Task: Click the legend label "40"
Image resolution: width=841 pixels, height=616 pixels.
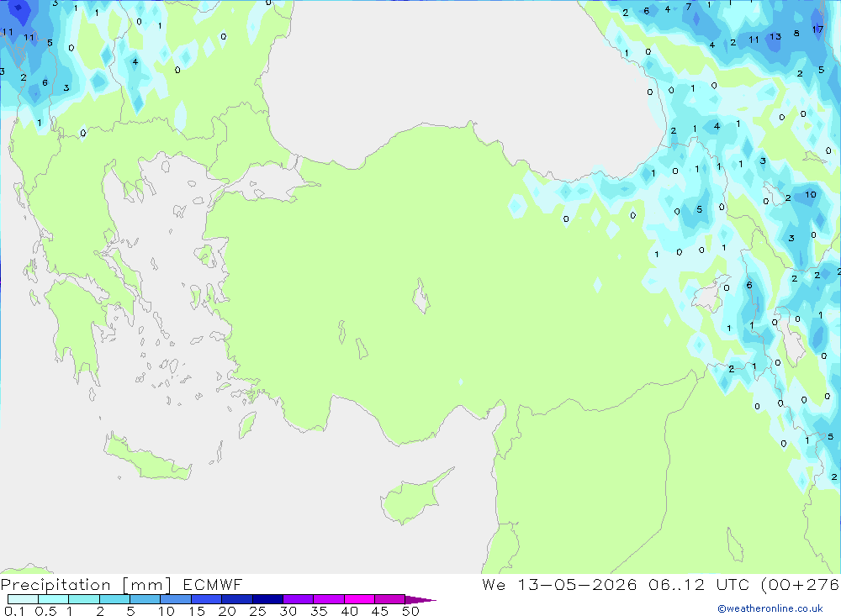Action: coord(350,611)
